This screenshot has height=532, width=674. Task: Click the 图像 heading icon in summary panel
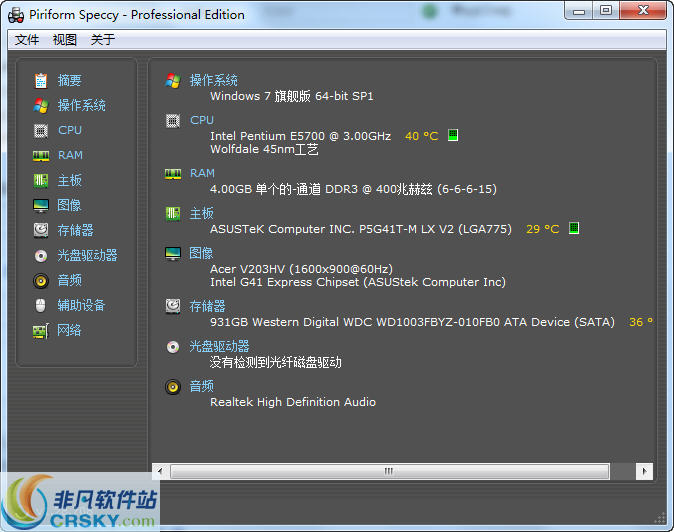point(173,254)
